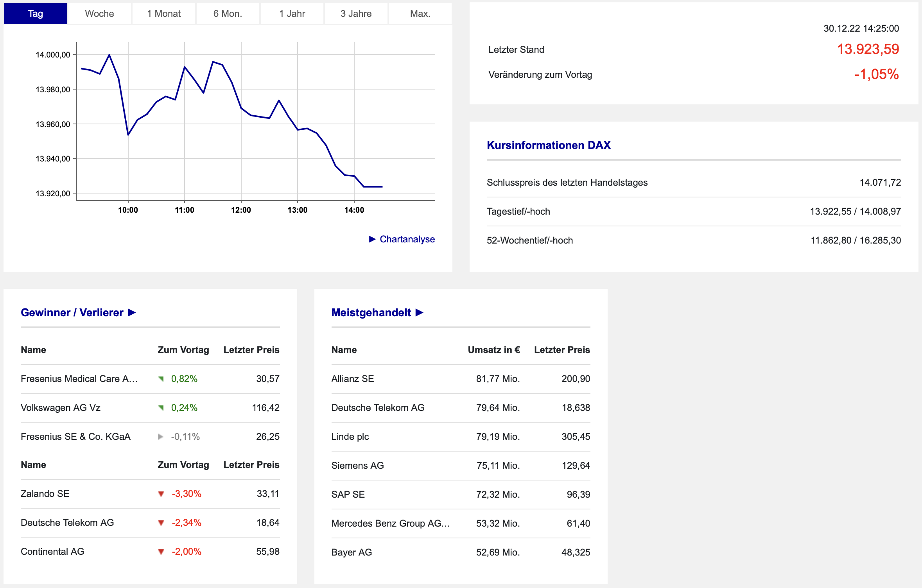The height and width of the screenshot is (588, 922).
Task: Click the red down arrow for Continental AG
Action: pos(161,552)
